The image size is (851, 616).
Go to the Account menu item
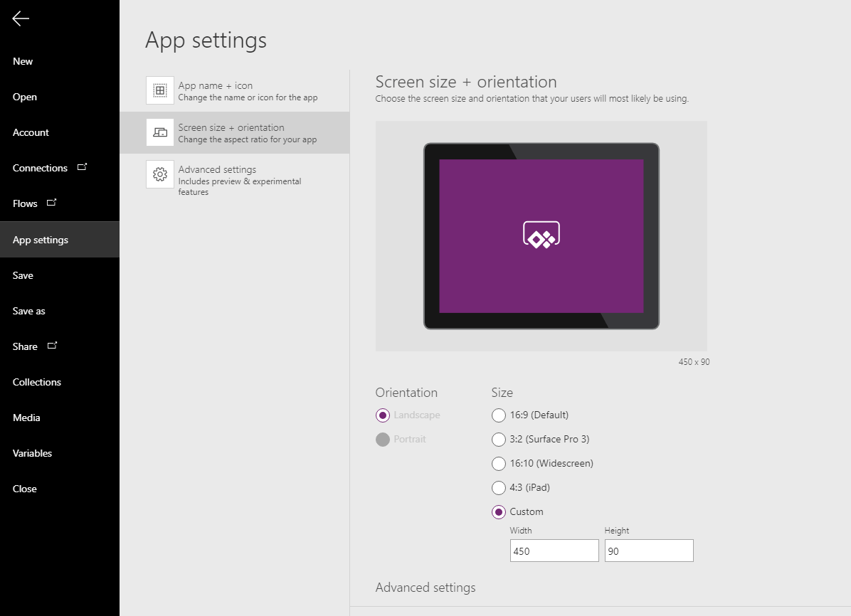[x=60, y=132]
